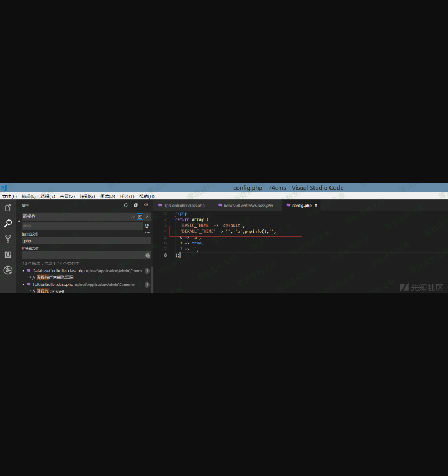448x476 pixels.
Task: Open the Explorer view in activity bar
Action: 8,208
